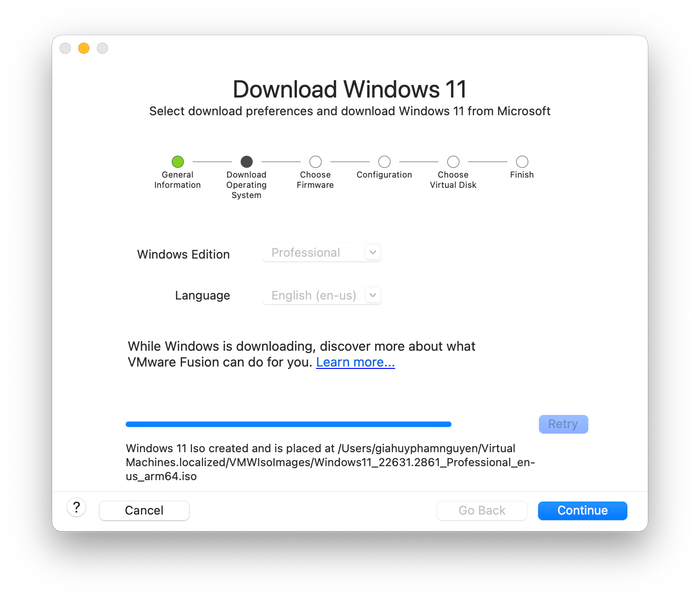
Task: Open the Language dropdown
Action: 321,296
